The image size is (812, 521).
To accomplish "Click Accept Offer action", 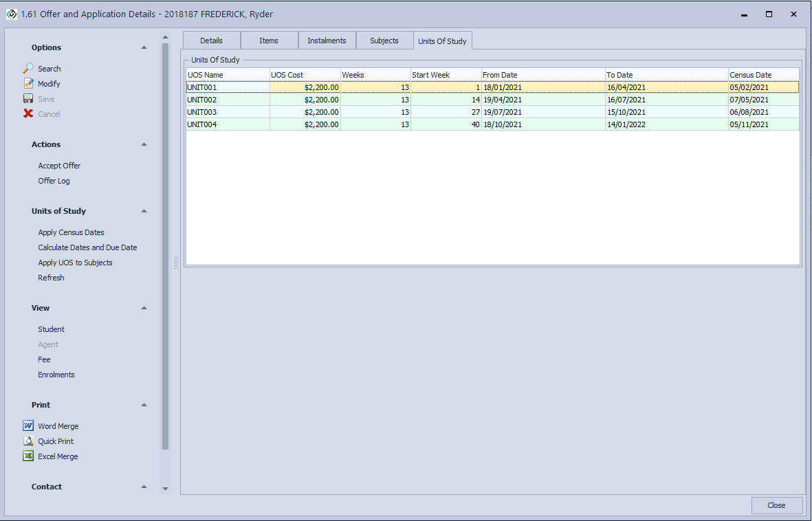I will pyautogui.click(x=59, y=166).
